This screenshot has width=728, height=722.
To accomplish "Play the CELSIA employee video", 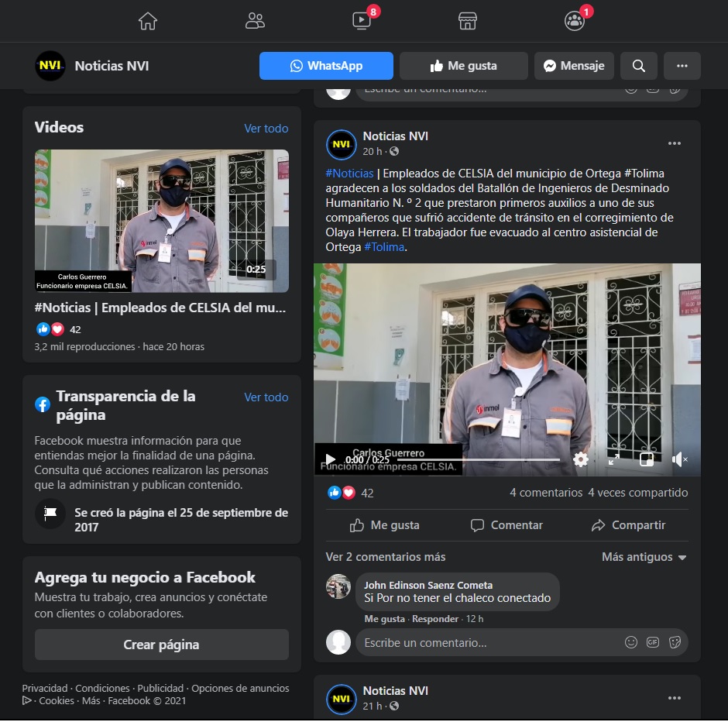I will pos(330,459).
